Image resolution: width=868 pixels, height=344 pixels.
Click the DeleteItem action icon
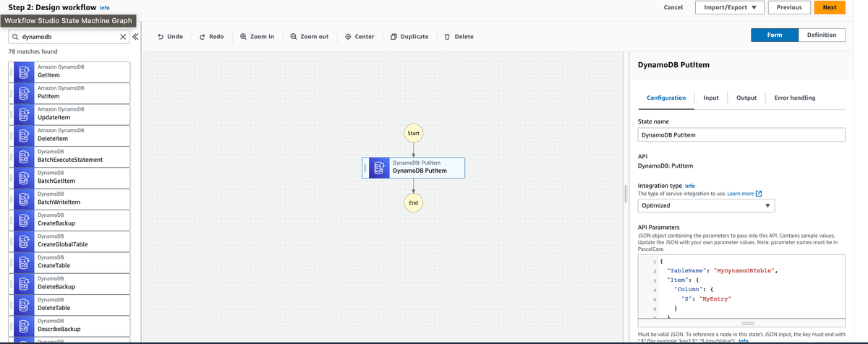(x=23, y=136)
